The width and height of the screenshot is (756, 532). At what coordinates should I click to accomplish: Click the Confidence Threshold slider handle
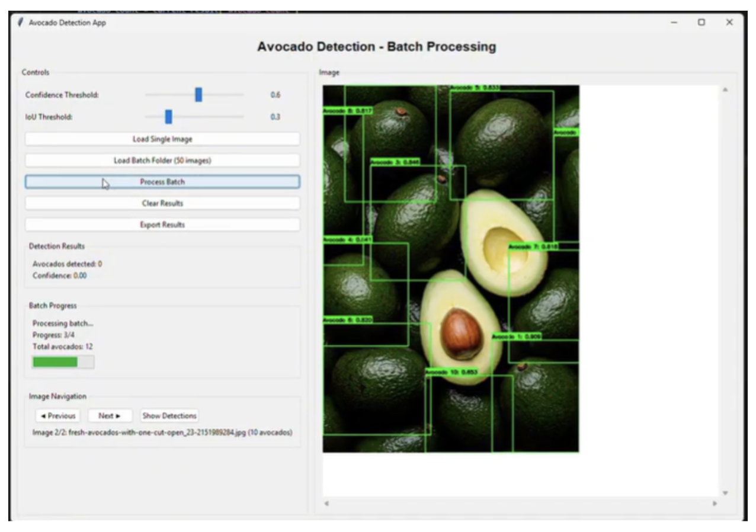tap(198, 95)
